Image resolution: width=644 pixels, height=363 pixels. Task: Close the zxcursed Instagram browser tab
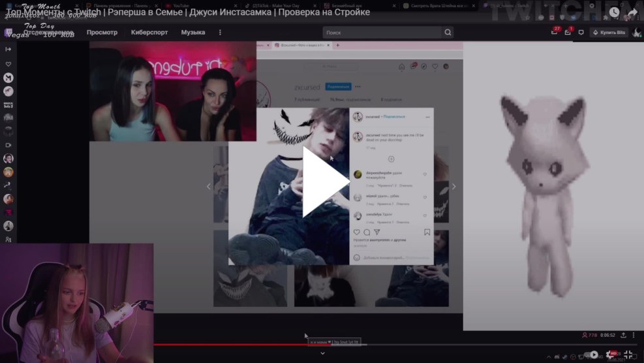click(x=328, y=45)
